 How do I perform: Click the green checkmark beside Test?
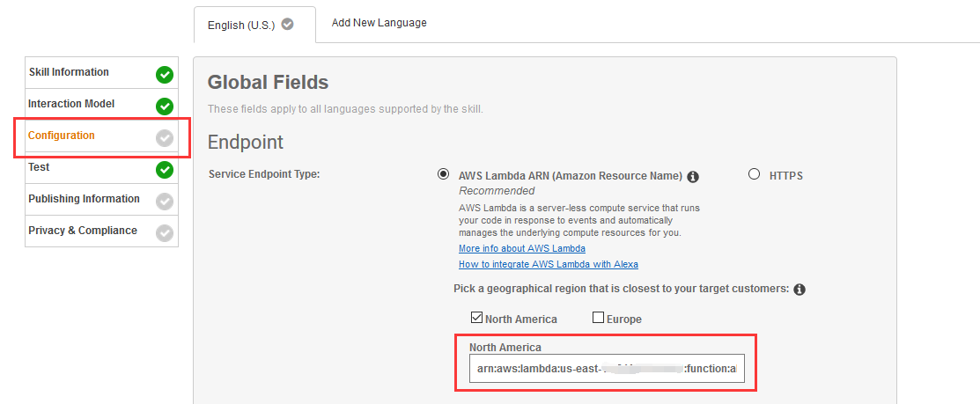point(165,170)
